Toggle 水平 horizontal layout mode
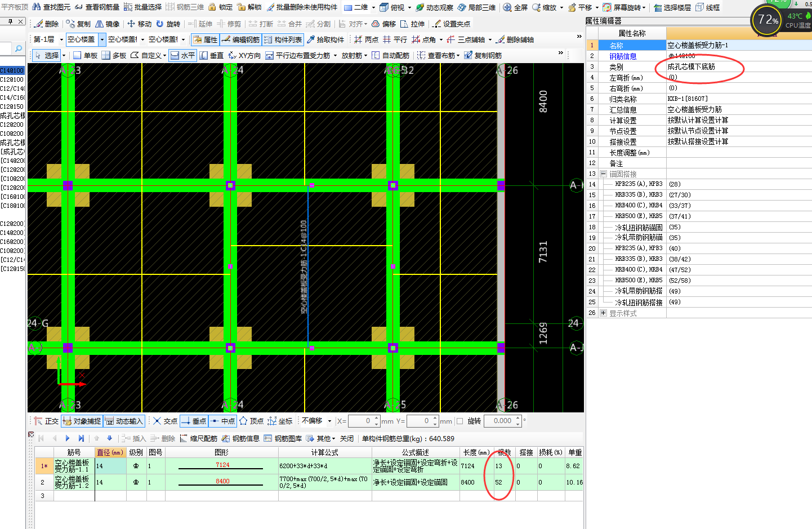 182,55
